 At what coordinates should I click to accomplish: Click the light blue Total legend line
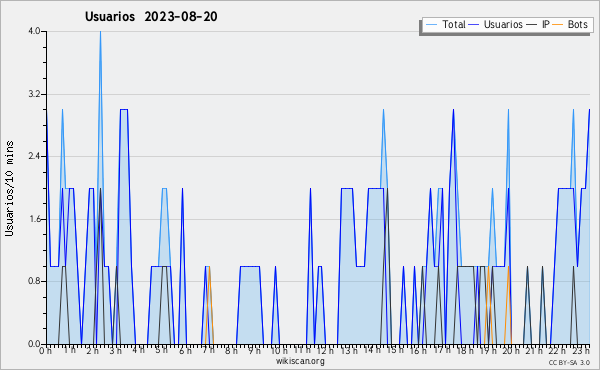(x=431, y=25)
